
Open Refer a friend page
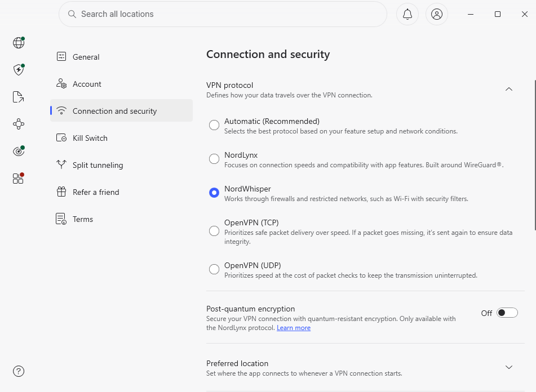[121, 192]
